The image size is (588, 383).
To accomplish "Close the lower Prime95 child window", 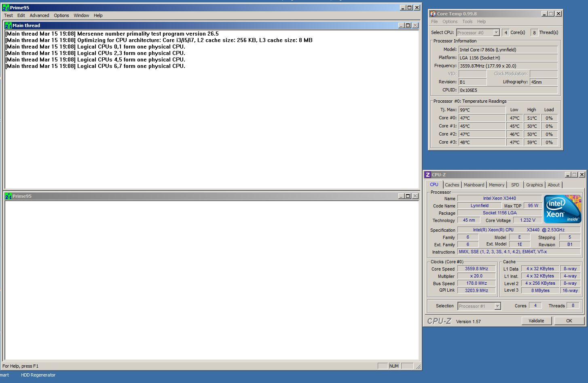I will (415, 196).
